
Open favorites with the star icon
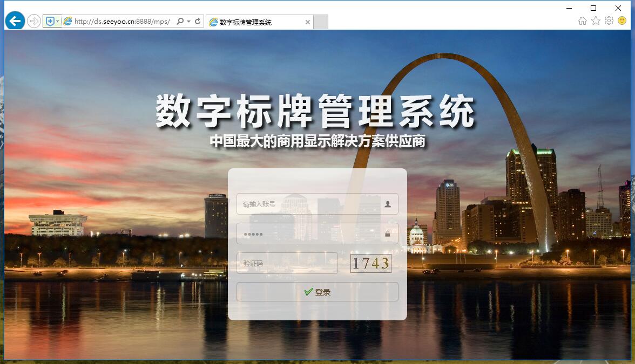tap(596, 20)
